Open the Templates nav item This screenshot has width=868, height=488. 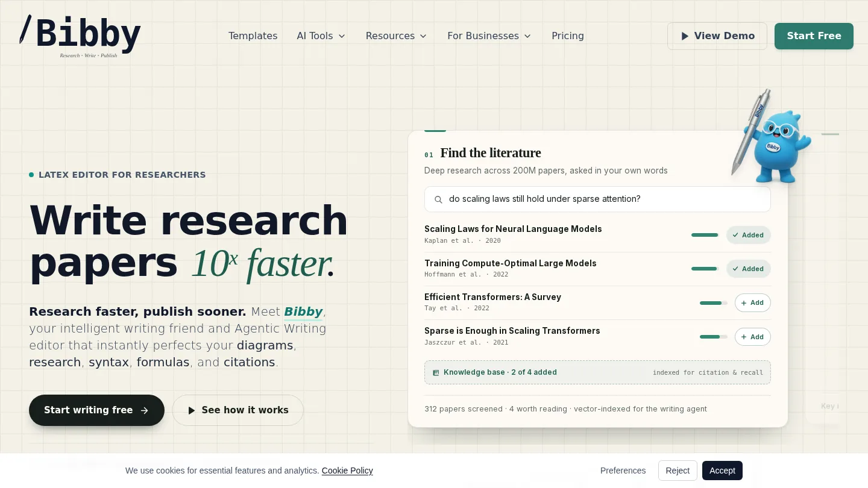[253, 36]
